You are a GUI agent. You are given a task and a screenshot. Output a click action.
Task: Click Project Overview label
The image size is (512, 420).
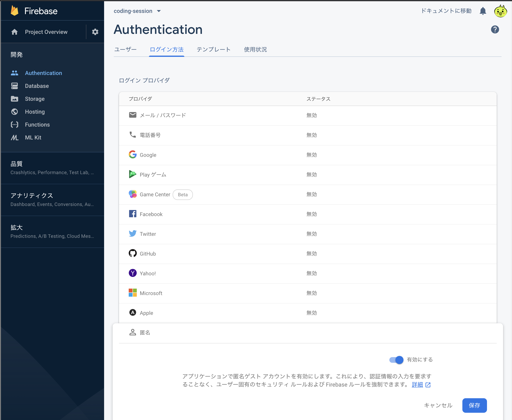[x=46, y=32]
